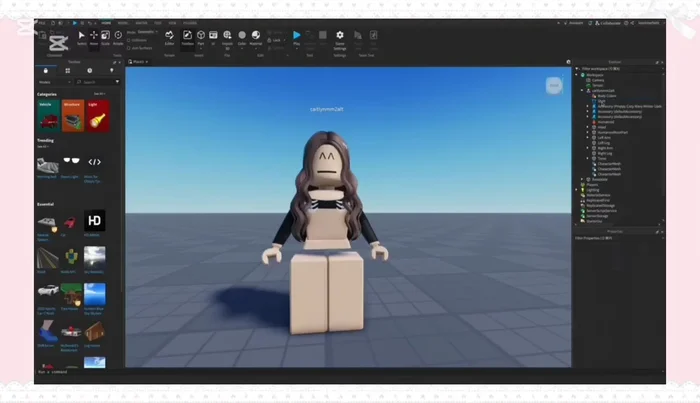Select Right Leg in Explorer
700x403 pixels.
coord(605,153)
